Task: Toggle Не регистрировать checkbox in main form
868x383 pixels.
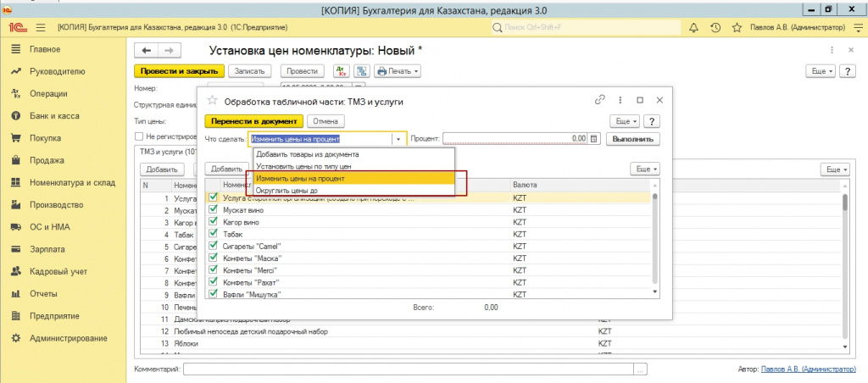Action: tap(140, 136)
